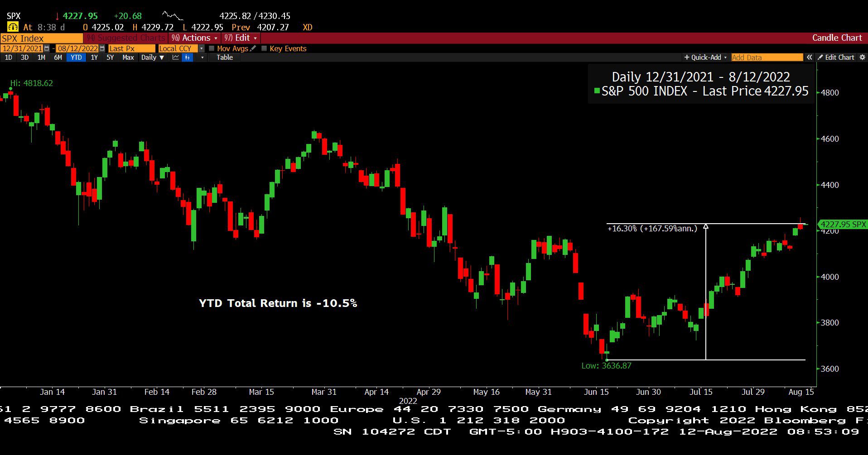The height and width of the screenshot is (455, 868).
Task: Open the Quick-Add dropdown
Action: pyautogui.click(x=705, y=57)
